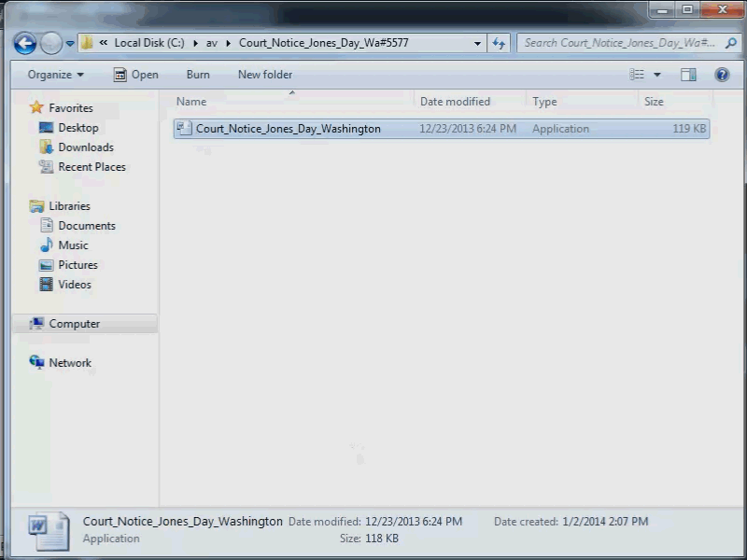Sort by Date modified column
The image size is (747, 560).
coord(455,102)
